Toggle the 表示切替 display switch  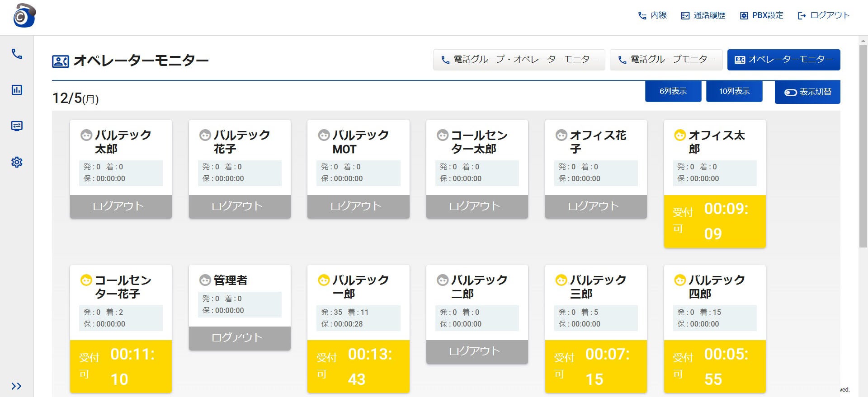[x=807, y=92]
